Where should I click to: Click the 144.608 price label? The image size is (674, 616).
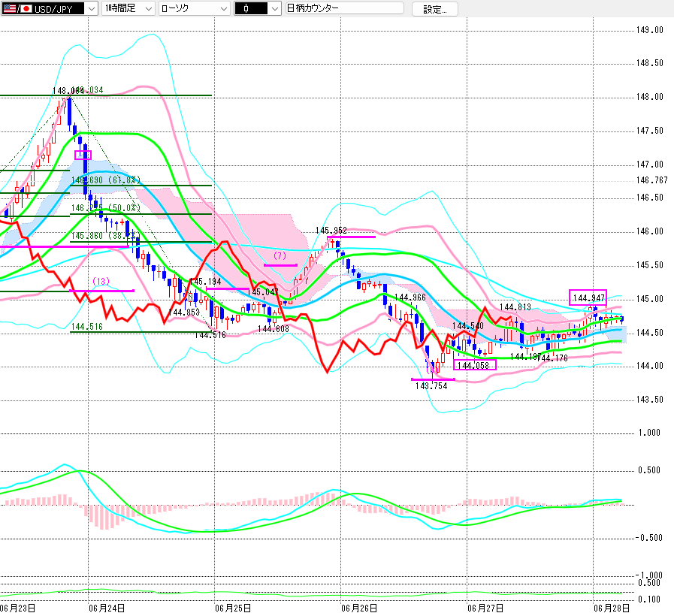click(x=274, y=329)
